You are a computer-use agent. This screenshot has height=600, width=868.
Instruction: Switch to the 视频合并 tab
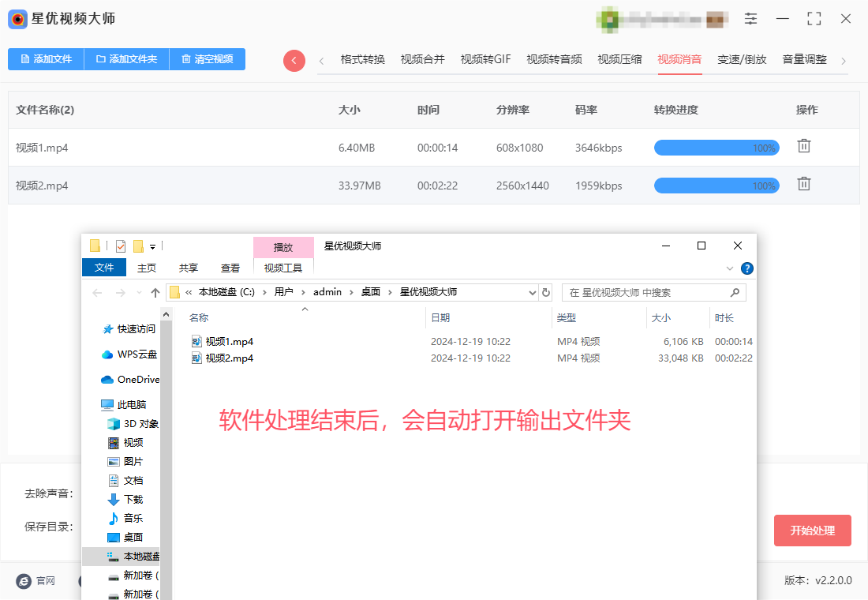point(423,59)
